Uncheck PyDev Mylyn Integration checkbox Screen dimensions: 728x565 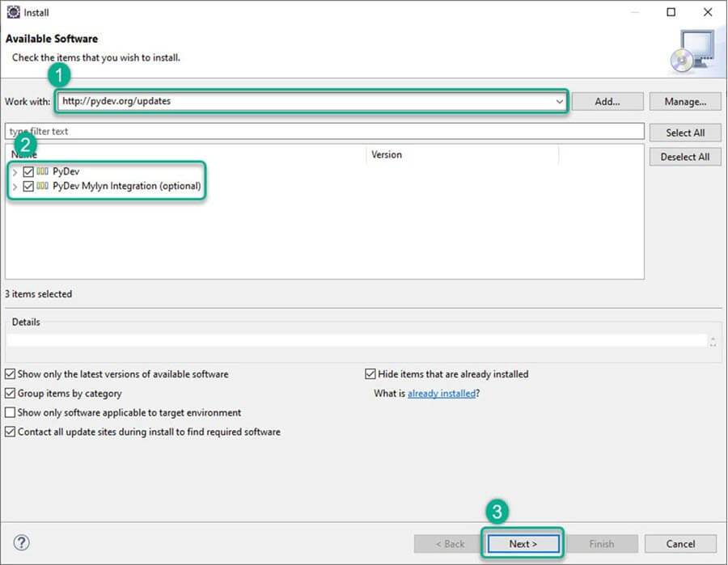(x=29, y=186)
